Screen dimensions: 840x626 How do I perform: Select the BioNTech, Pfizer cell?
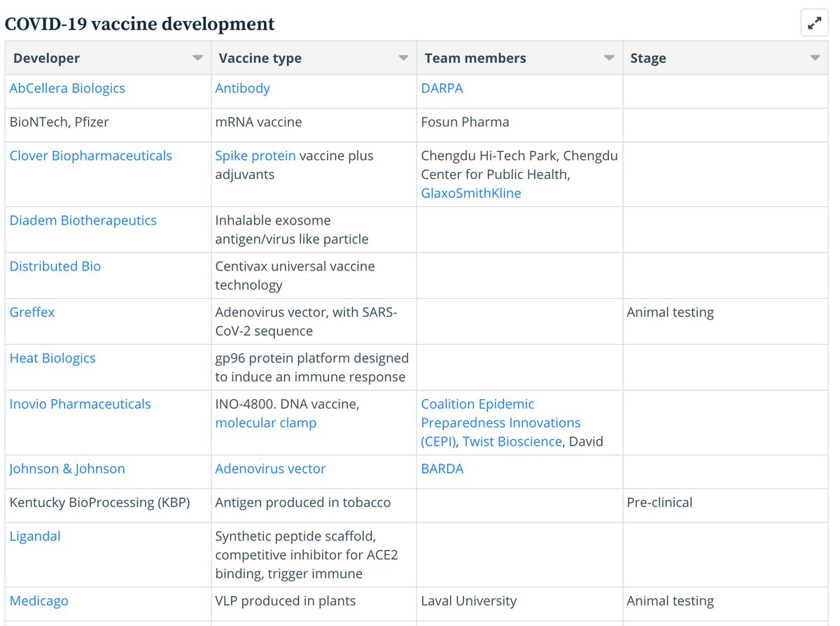point(108,125)
